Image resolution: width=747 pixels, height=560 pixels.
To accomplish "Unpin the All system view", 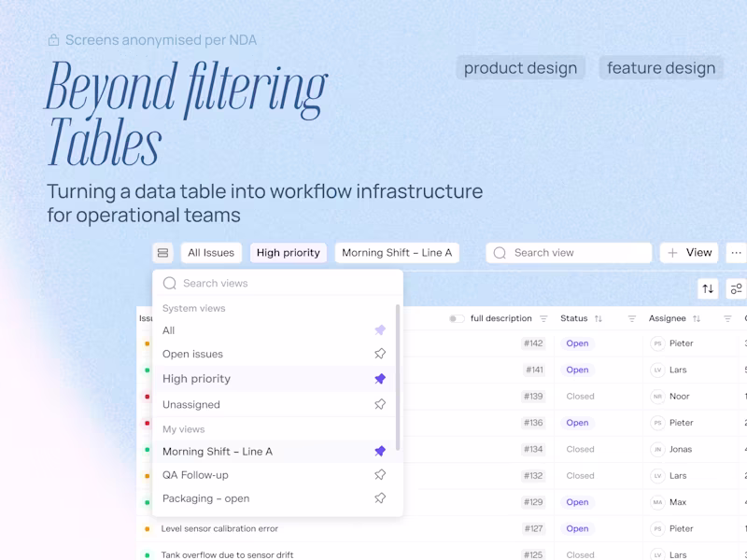I will [380, 330].
